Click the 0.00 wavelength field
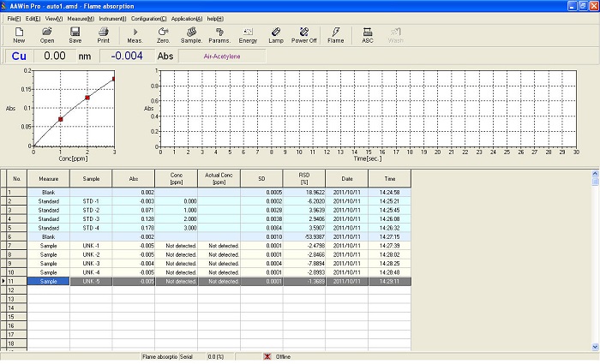 click(55, 56)
